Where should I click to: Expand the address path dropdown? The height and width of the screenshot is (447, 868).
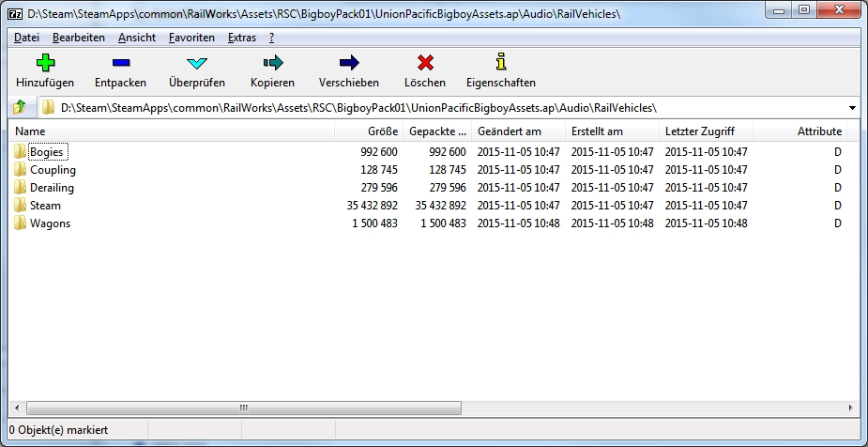point(852,107)
